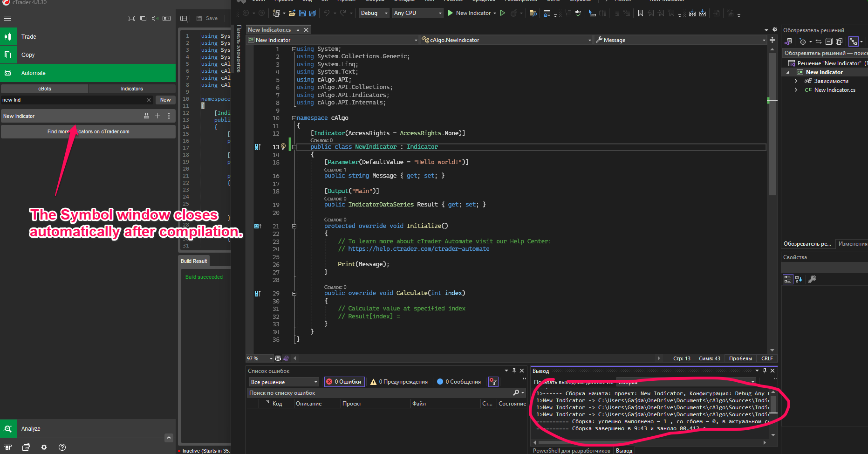Open the cTrader editor layout icon beside Save
868x454 pixels.
tap(184, 19)
